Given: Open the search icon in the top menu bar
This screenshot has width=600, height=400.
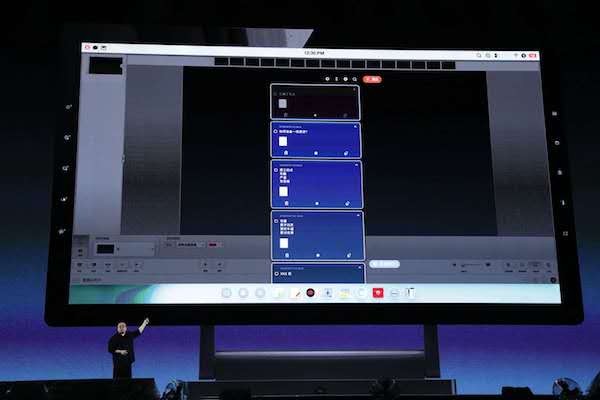Looking at the screenshot, I should (479, 56).
